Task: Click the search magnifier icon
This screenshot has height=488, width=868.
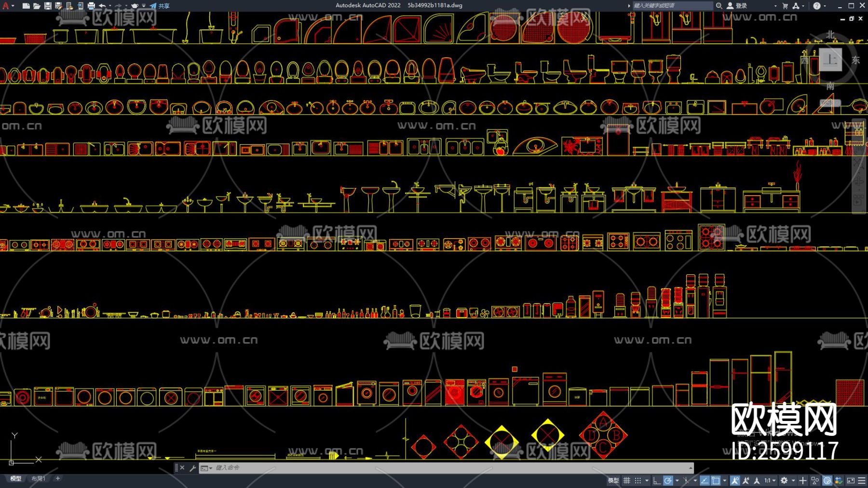Action: tap(719, 6)
